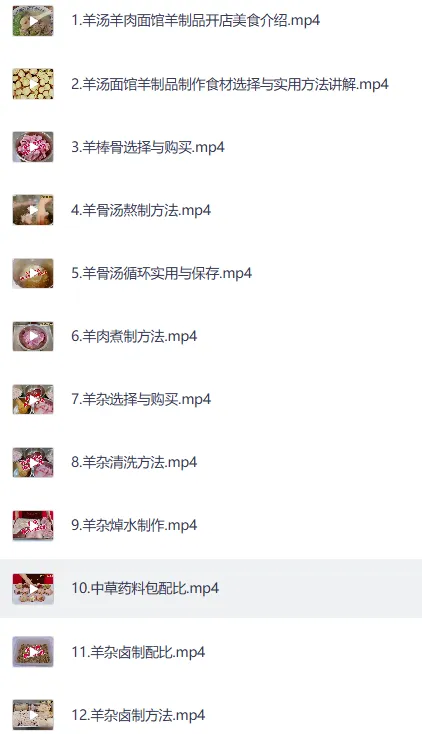
Task: Click play icon on 4.羊骨汤熬制方法 thumbnail
Action: pos(33,210)
